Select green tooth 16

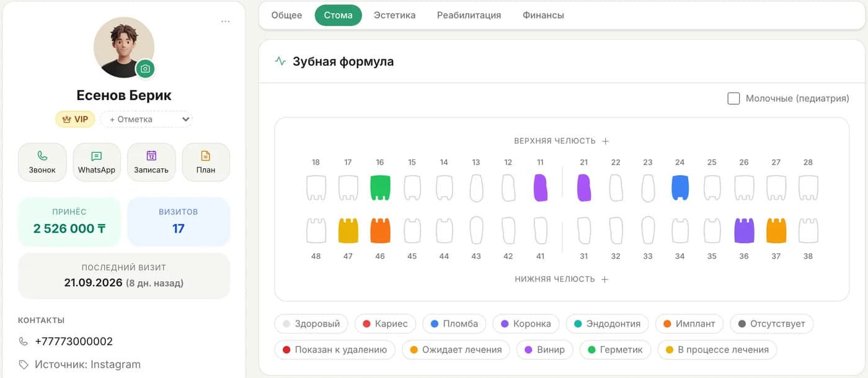(x=380, y=188)
